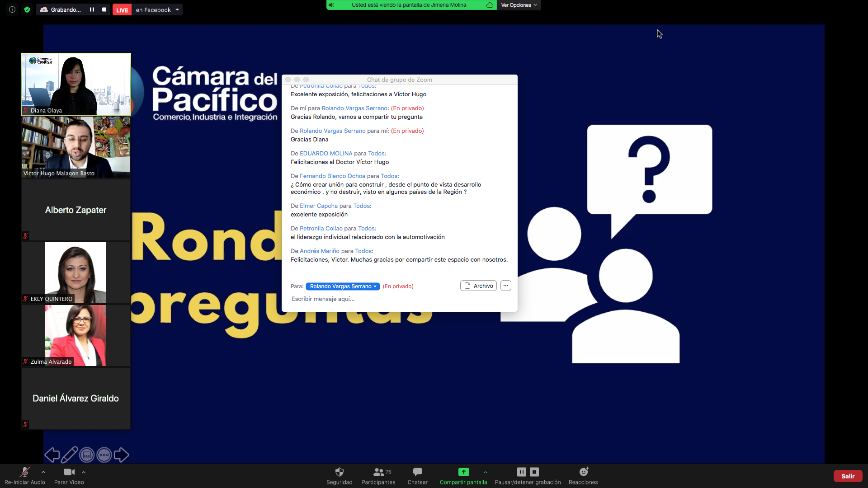Open the meeting info icon
This screenshot has height=488, width=868.
[x=12, y=9]
